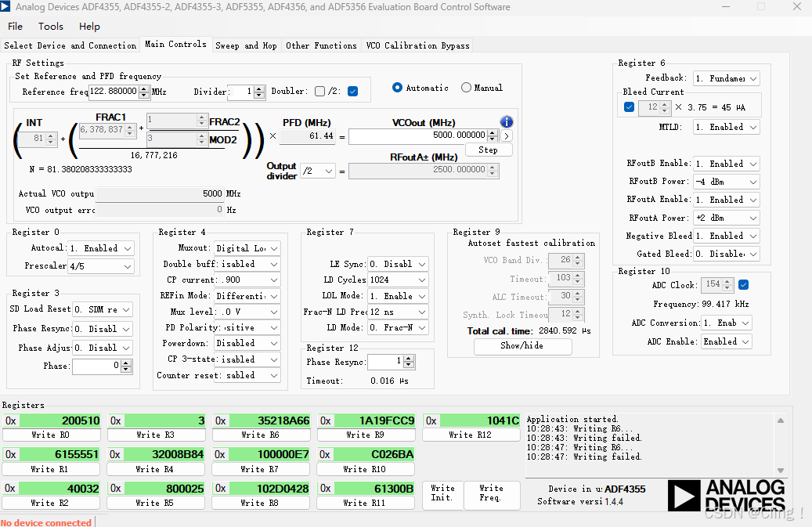Click the Analog Devices logo
The width and height of the screenshot is (812, 527).
pos(726,496)
